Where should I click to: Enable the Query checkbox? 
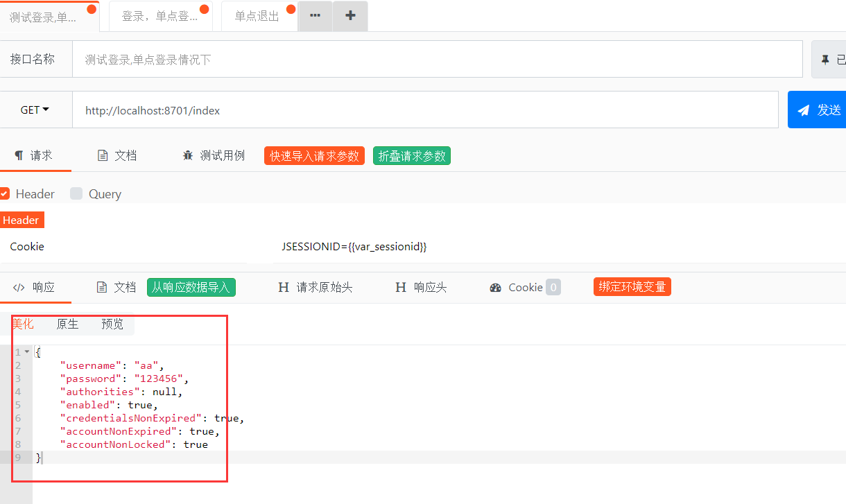[78, 193]
